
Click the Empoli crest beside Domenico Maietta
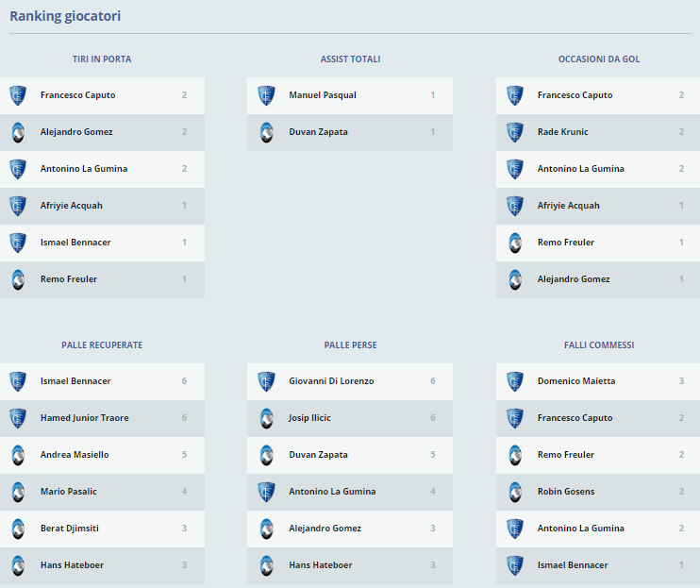[x=514, y=381]
